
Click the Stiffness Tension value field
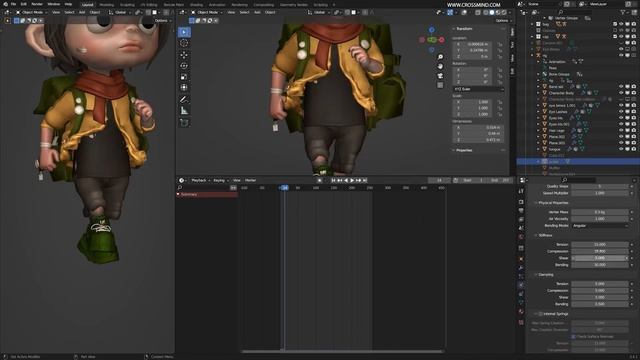pos(600,244)
